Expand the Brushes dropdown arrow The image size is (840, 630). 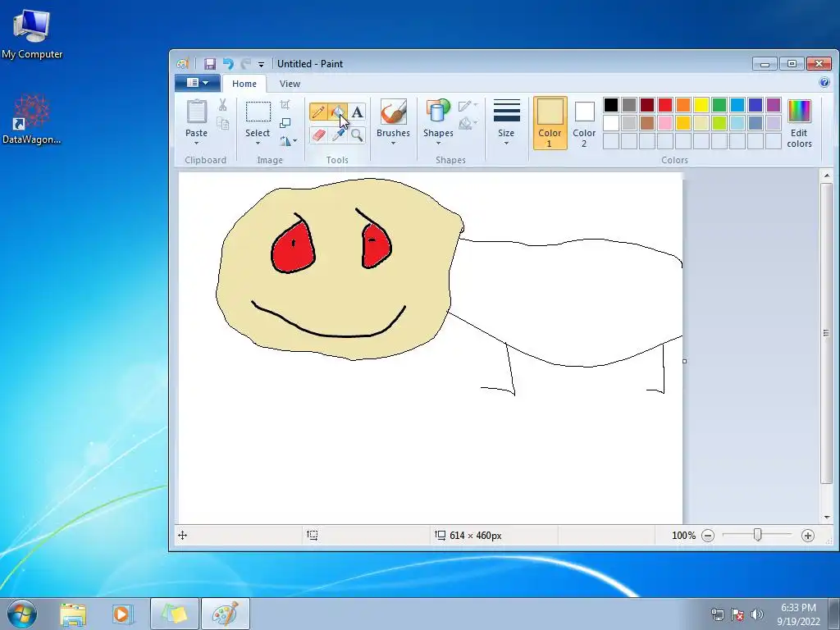pos(393,143)
